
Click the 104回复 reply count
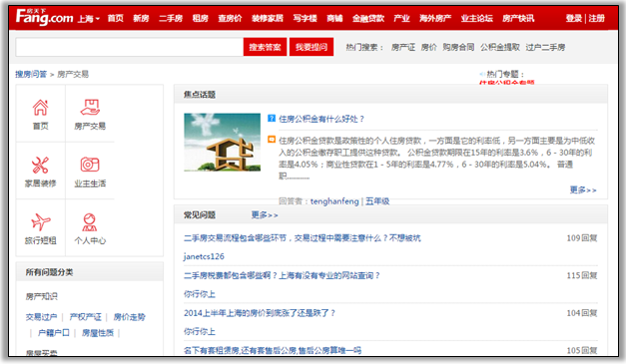tap(582, 313)
